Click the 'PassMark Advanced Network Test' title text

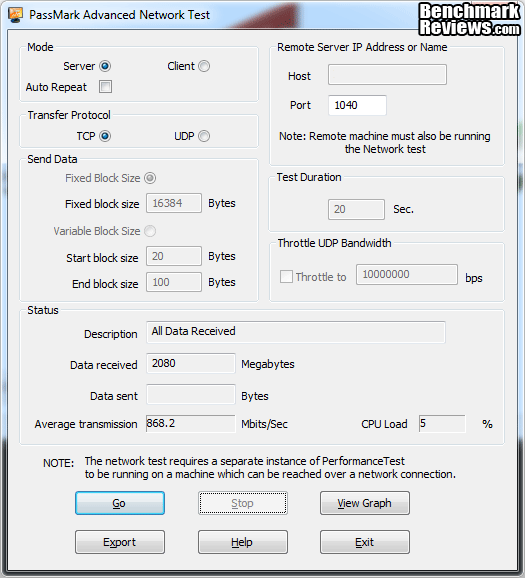click(119, 15)
